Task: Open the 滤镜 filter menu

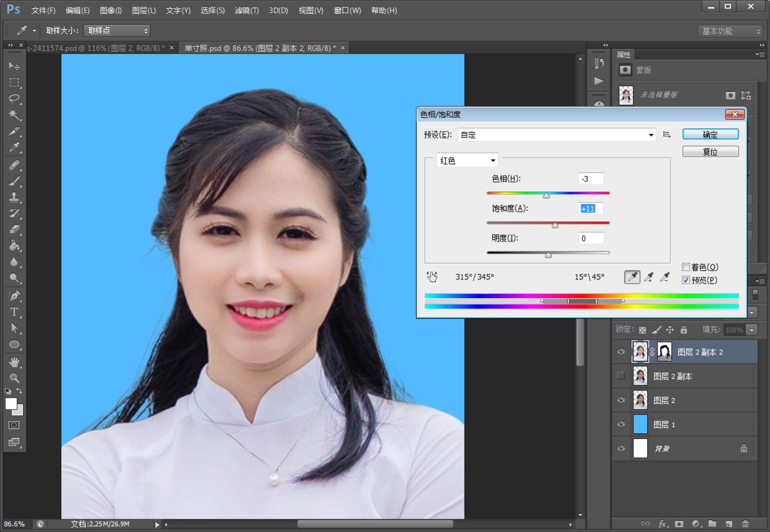Action: [x=247, y=11]
